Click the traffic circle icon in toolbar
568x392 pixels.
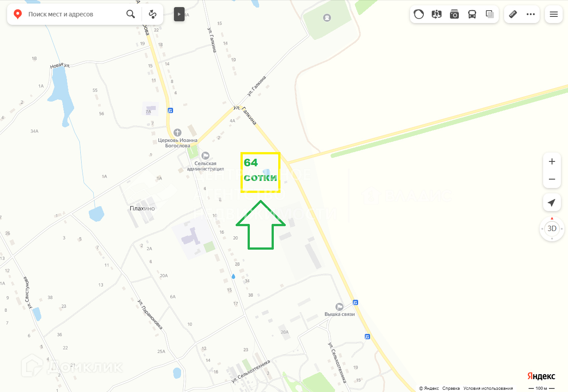pos(419,14)
